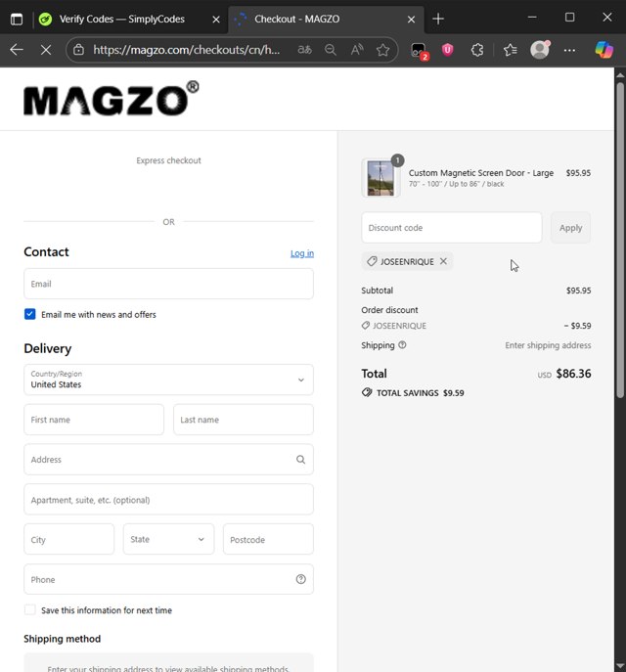Viewport: 626px width, 672px height.
Task: Click the phone field help icon
Action: (x=301, y=579)
